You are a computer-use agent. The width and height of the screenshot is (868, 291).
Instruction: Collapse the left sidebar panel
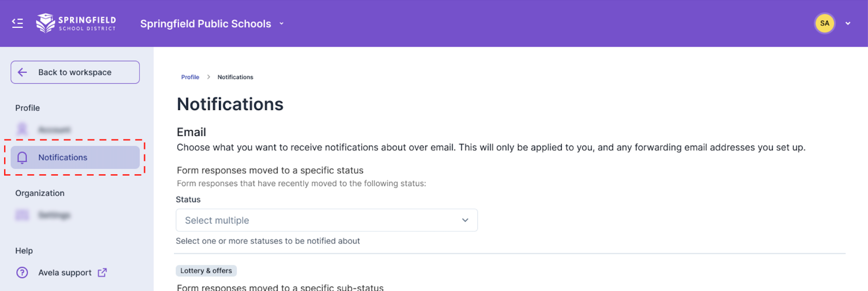17,23
